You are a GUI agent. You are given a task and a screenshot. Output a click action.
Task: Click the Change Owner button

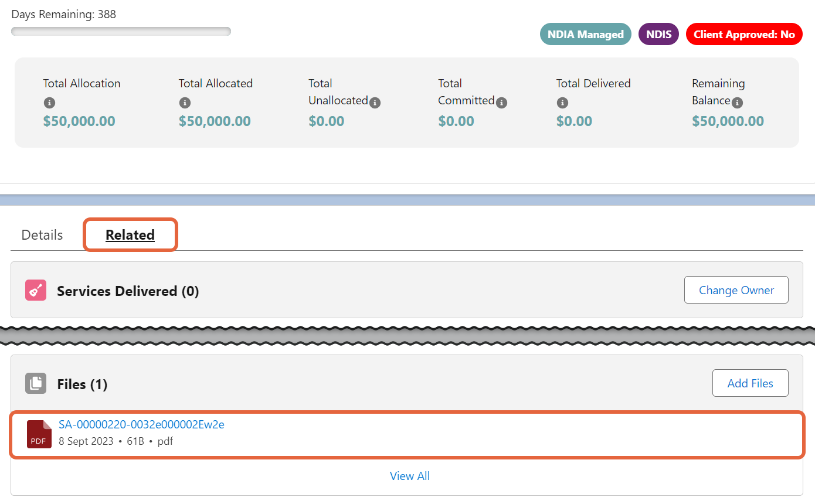point(736,290)
